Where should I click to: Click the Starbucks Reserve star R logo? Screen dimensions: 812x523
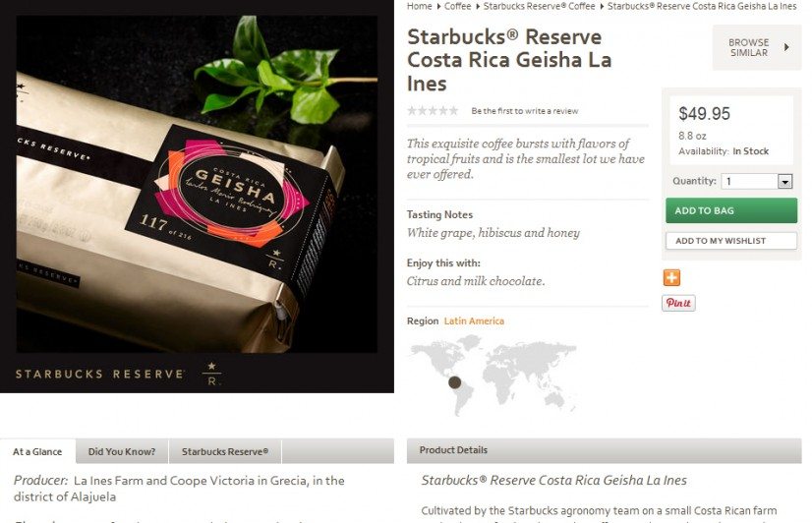click(211, 374)
